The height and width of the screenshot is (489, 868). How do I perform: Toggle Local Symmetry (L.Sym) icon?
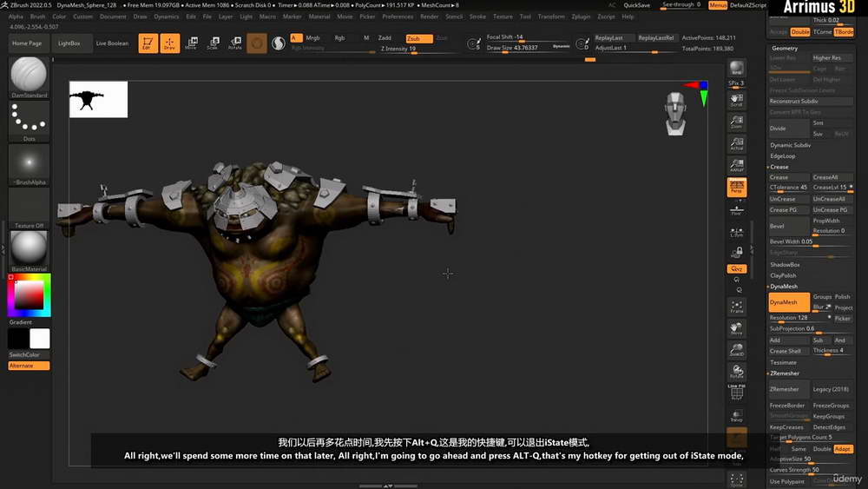click(x=737, y=232)
